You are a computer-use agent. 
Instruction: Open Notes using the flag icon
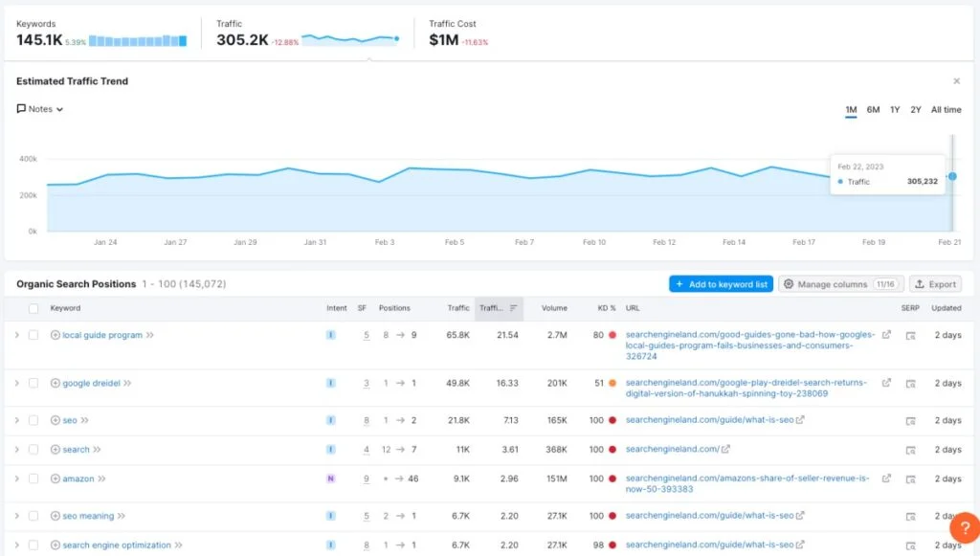point(19,108)
